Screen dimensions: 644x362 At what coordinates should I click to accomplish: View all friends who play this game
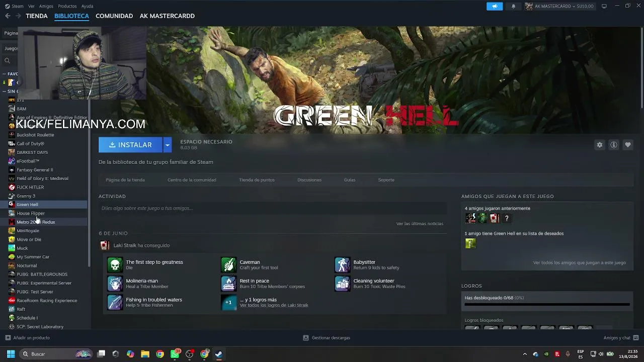pos(580,262)
